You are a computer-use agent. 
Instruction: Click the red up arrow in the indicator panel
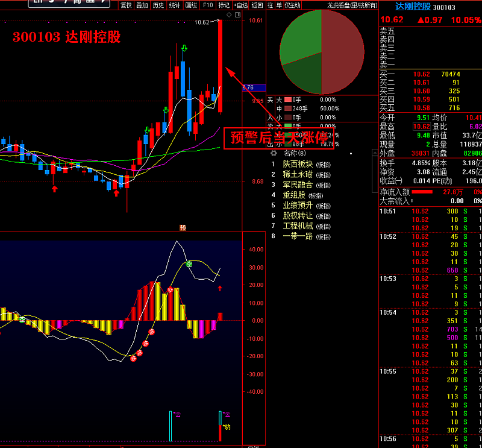coord(220,289)
